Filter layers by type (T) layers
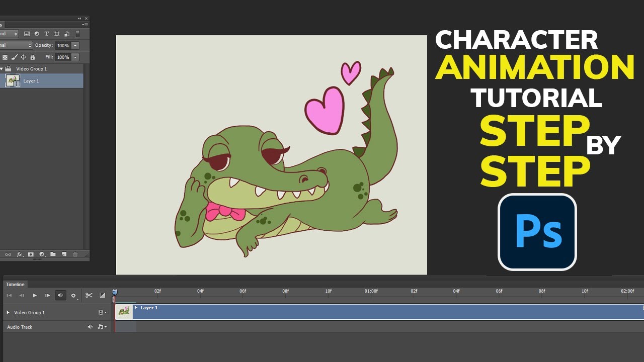This screenshot has width=644, height=362. [47, 34]
